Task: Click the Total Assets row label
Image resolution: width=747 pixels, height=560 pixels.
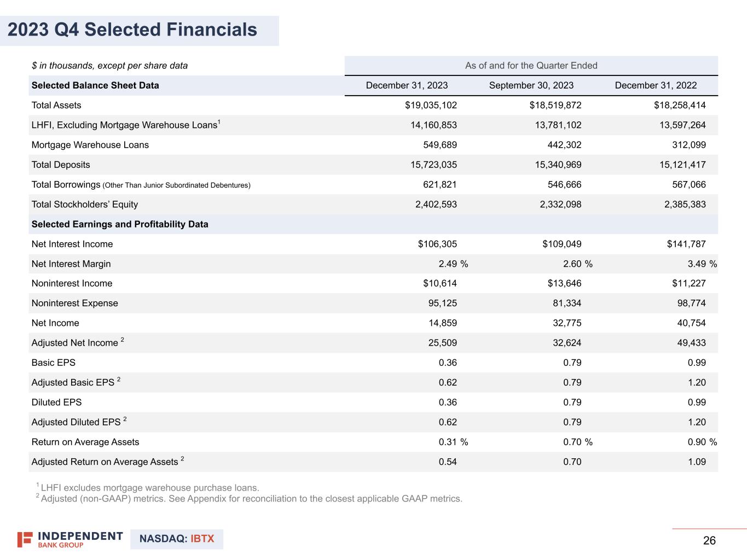Action: coord(56,106)
